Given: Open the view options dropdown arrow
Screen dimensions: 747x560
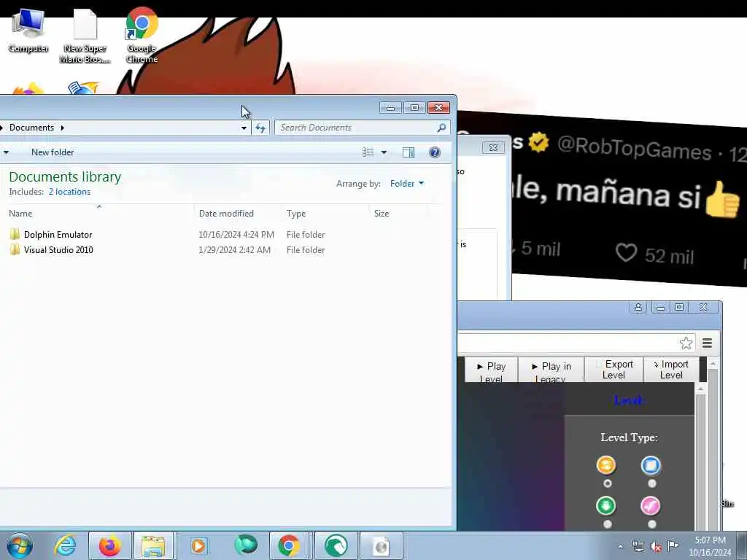Looking at the screenshot, I should pyautogui.click(x=384, y=152).
